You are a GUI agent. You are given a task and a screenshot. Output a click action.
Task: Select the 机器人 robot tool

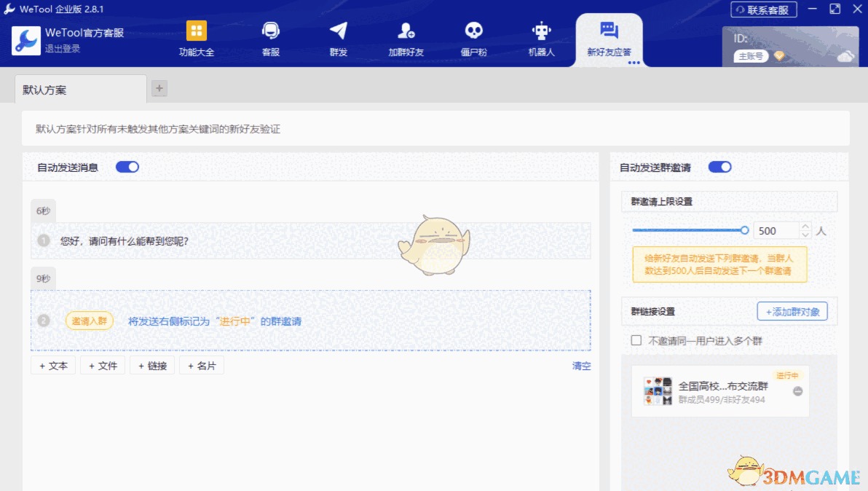[541, 39]
